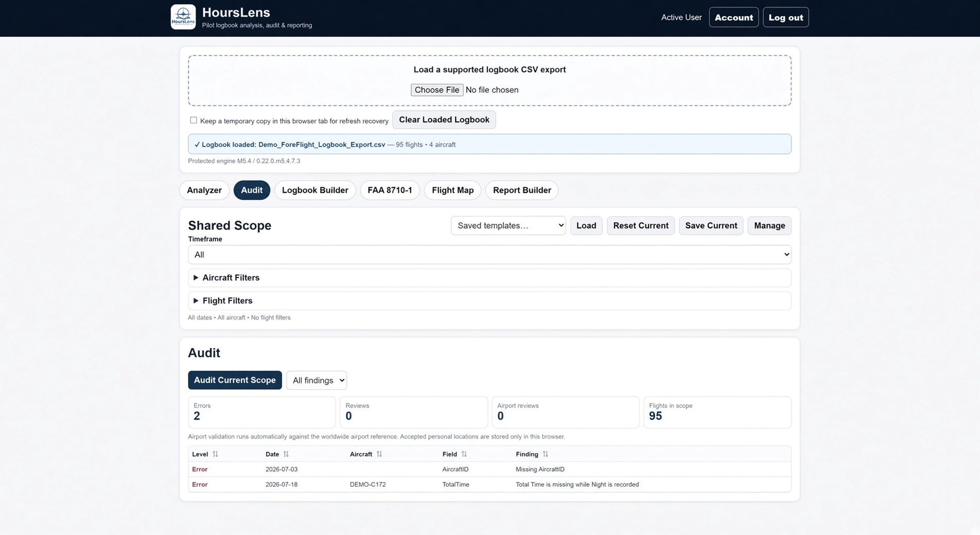This screenshot has height=535, width=980.
Task: Click the No file chosen text
Action: pos(492,90)
